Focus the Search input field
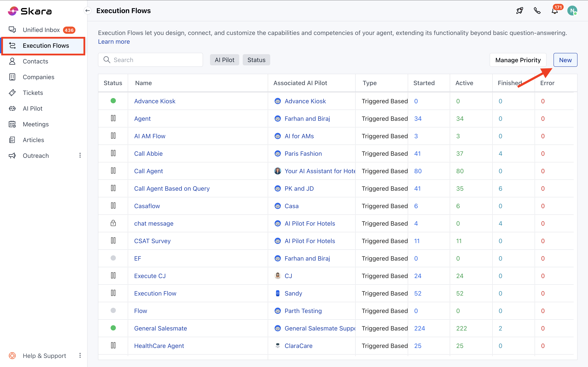The width and height of the screenshot is (588, 367). point(156,60)
